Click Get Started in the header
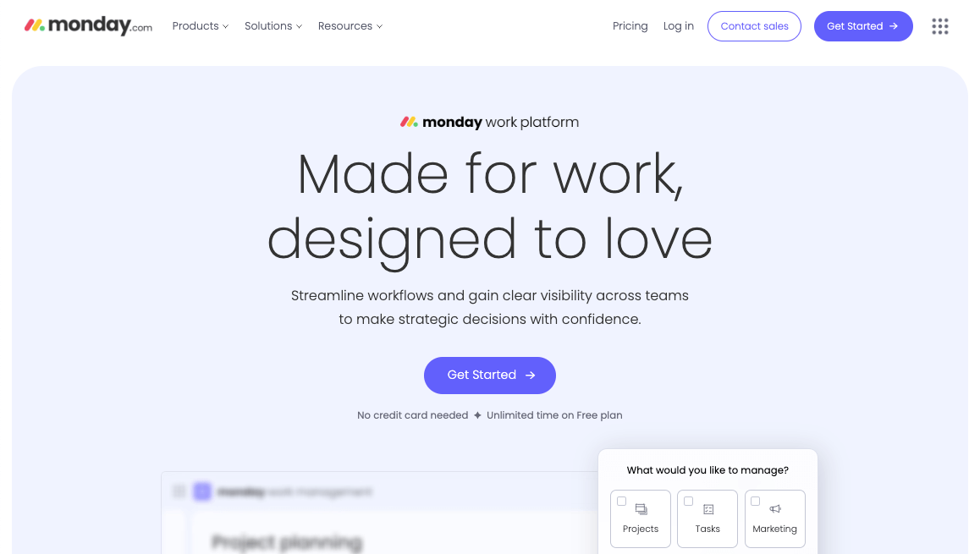The image size is (980, 554). coord(863,26)
